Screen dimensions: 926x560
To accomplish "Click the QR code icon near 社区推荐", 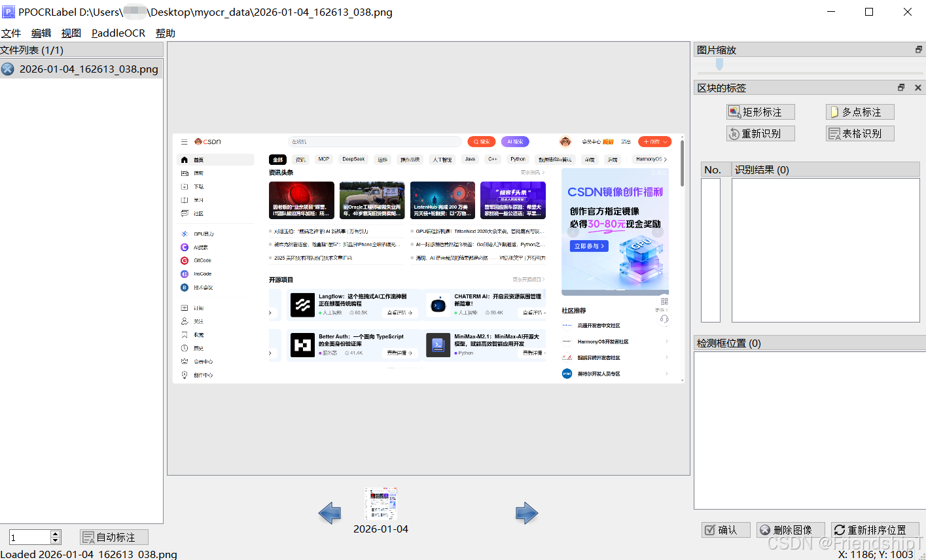I will point(664,302).
